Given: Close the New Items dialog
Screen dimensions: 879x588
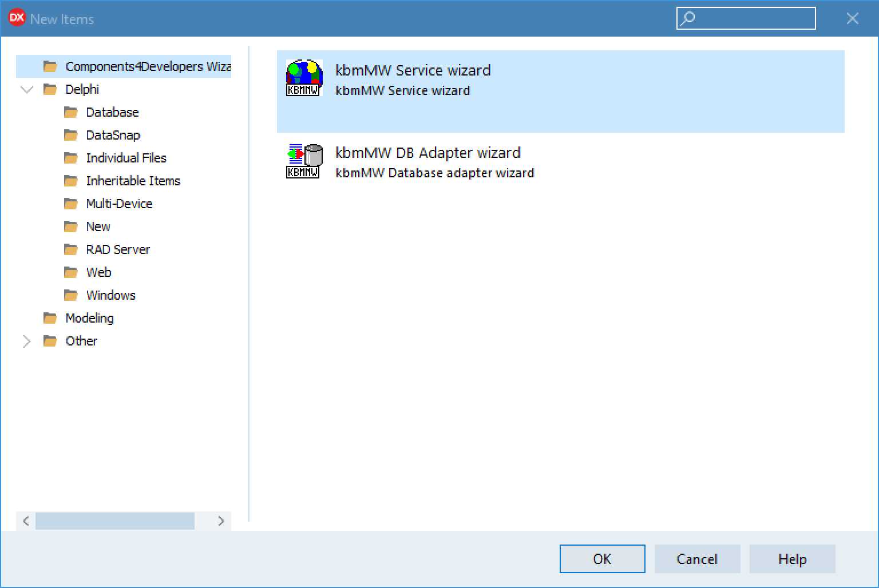Looking at the screenshot, I should click(852, 18).
